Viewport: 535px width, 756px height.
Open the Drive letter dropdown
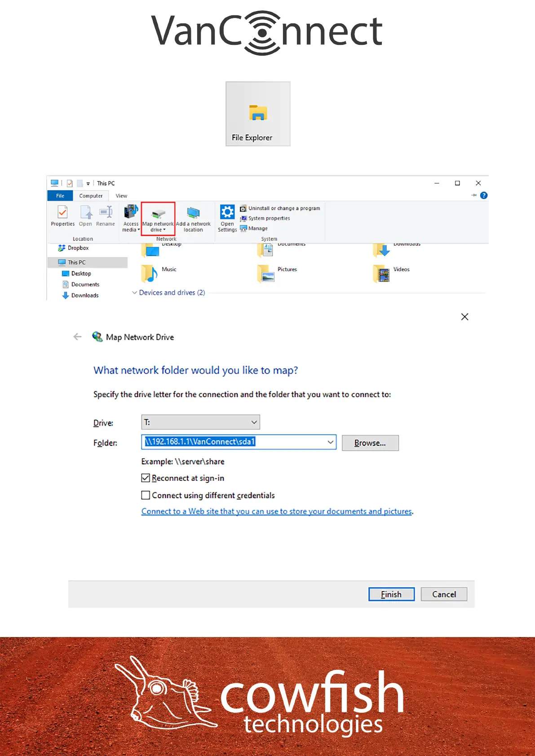[200, 422]
